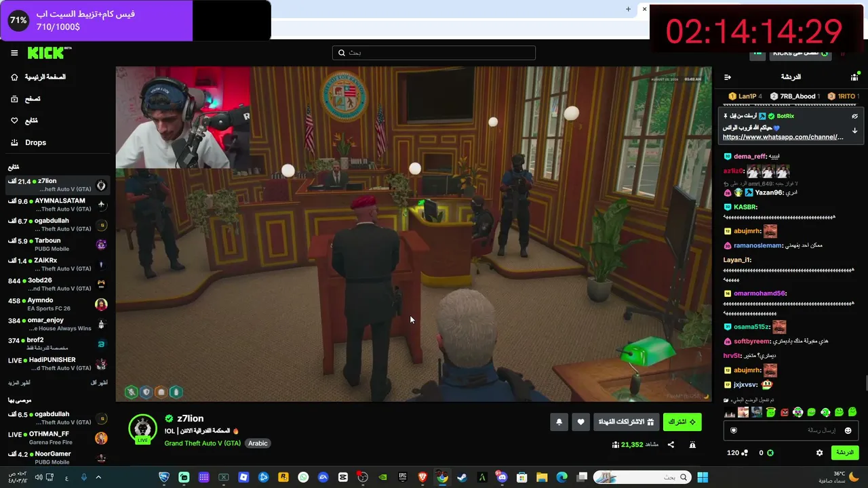Click the Kick logo
This screenshot has width=868, height=488.
click(x=49, y=53)
